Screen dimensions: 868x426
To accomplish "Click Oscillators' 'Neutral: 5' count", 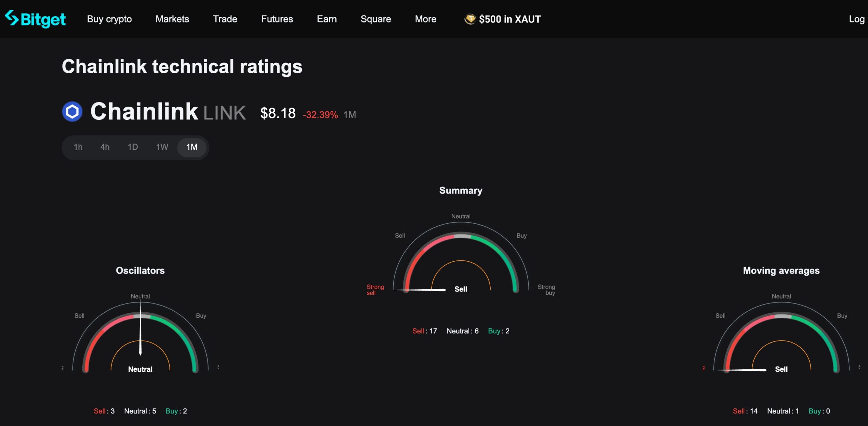I will (140, 411).
